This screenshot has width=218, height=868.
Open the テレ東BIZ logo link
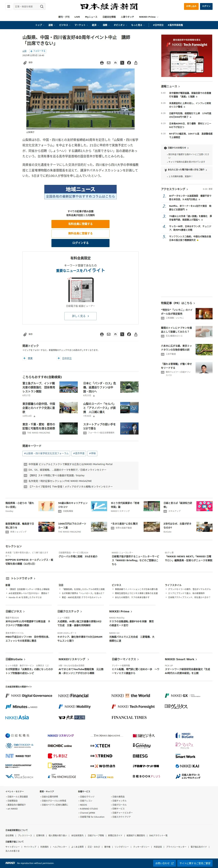(x=57, y=756)
